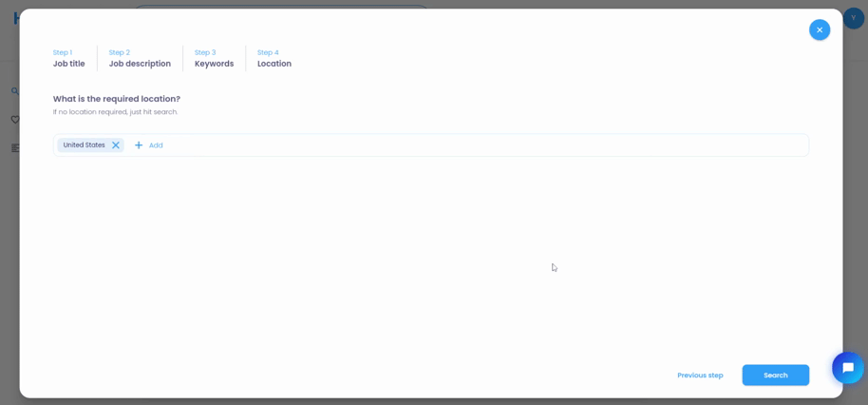The height and width of the screenshot is (405, 868).
Task: Click the 'What is the required location?' heading
Action: tap(116, 99)
